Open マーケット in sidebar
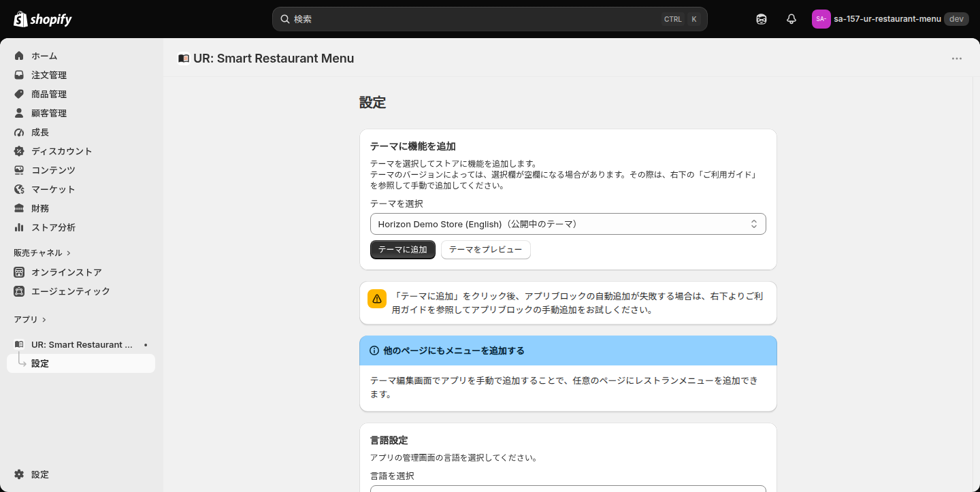 pos(81,189)
